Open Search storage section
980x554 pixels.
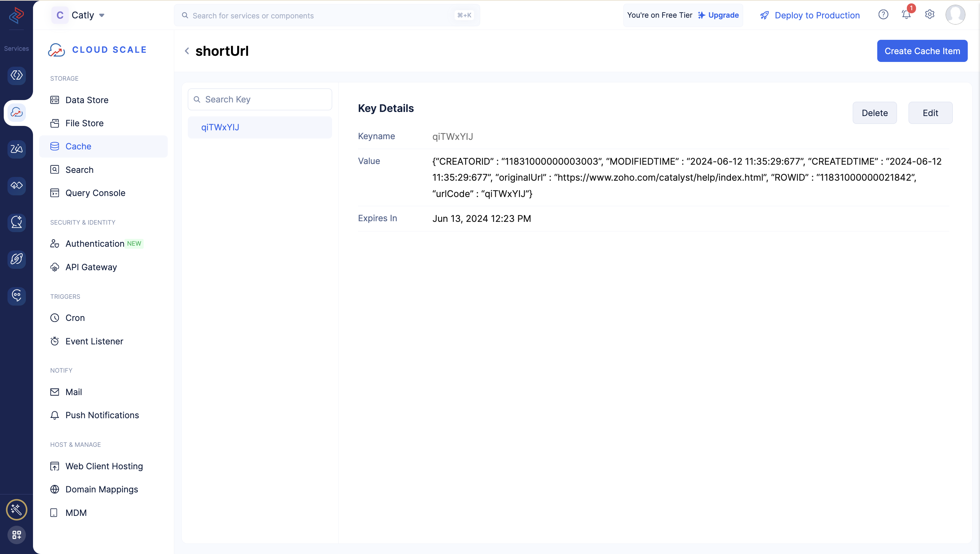click(x=79, y=169)
